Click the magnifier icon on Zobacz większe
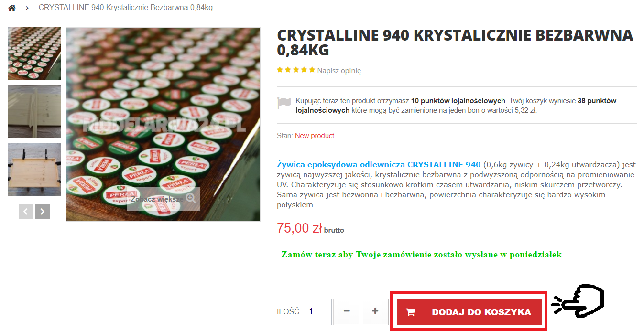Screen dimensions: 644x331 pyautogui.click(x=191, y=198)
